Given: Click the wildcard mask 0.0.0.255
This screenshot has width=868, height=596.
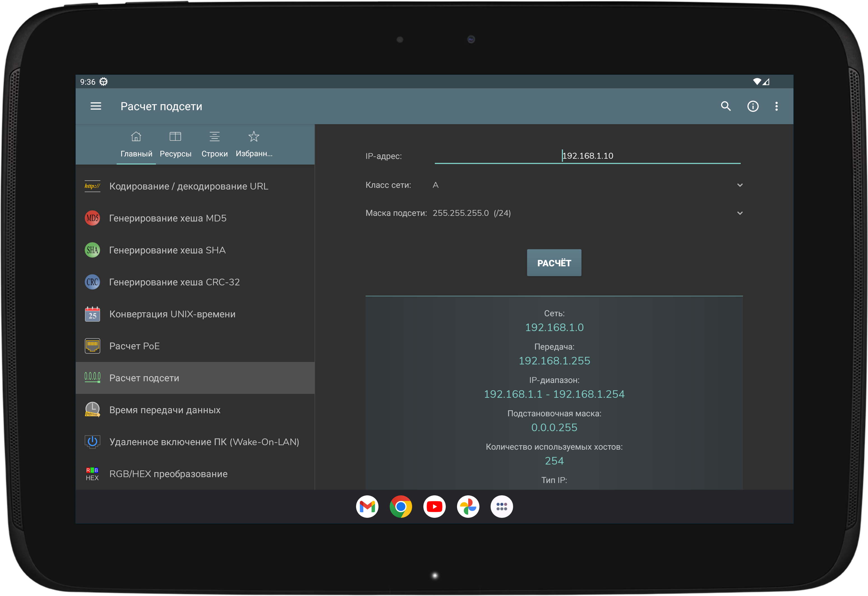Looking at the screenshot, I should [554, 427].
